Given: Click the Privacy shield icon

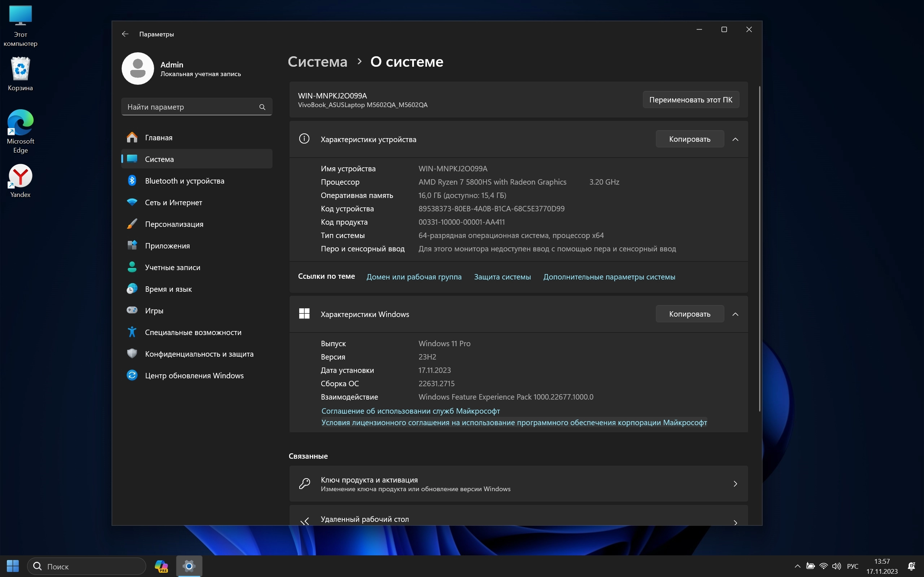Looking at the screenshot, I should 132,354.
